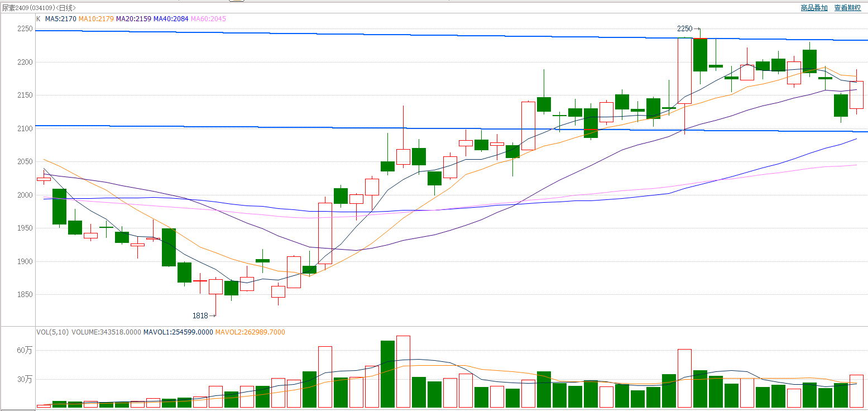Click the MAVOL1:254599.0000 label

178,332
